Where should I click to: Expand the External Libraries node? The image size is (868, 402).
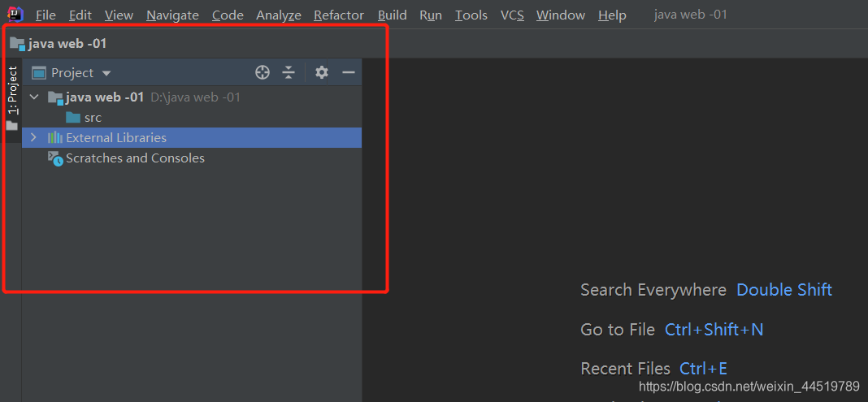(x=34, y=137)
